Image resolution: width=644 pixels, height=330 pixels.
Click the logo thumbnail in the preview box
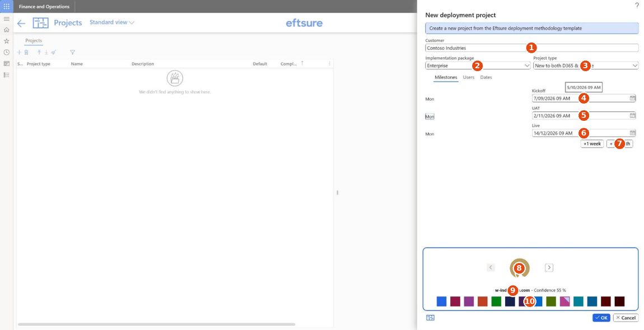pos(520,268)
